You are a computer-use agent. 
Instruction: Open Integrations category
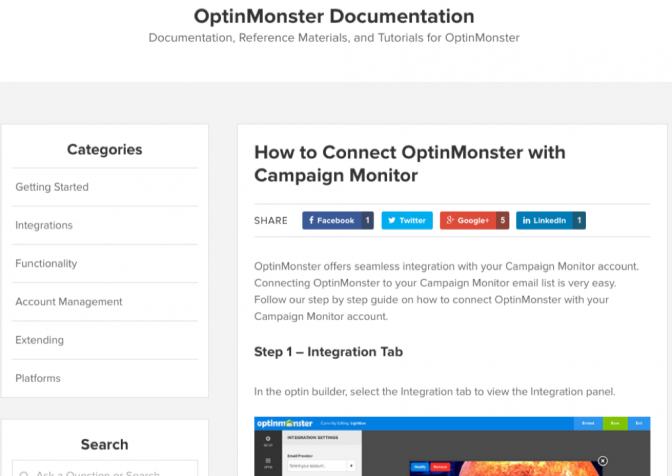point(44,225)
